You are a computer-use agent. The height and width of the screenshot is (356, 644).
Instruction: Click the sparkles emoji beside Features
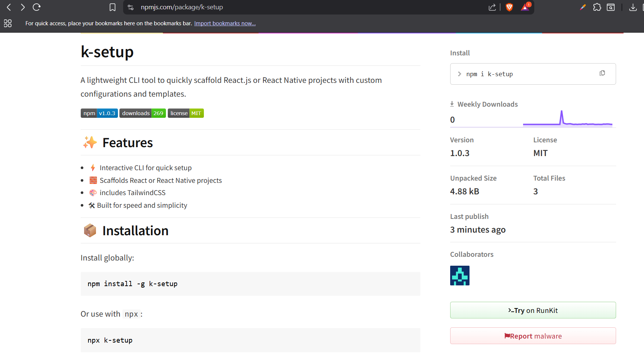tap(90, 142)
